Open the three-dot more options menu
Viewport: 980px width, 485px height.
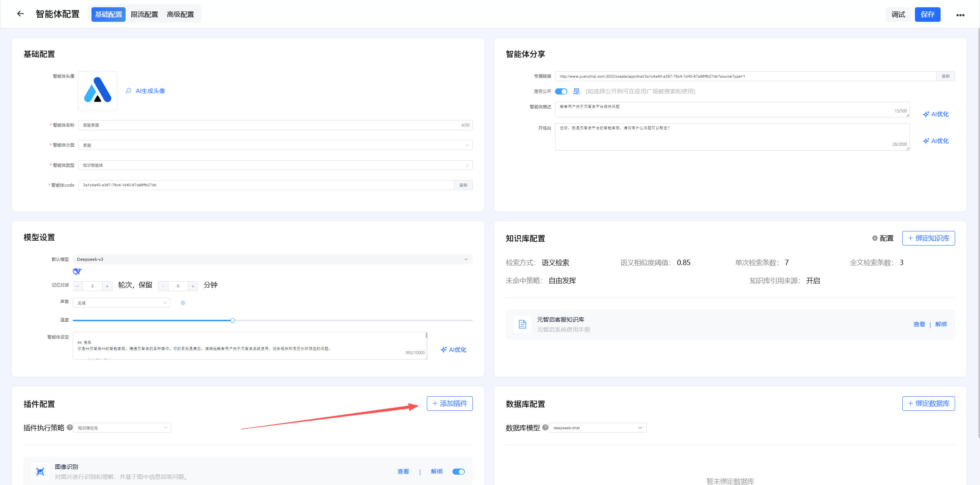(960, 15)
